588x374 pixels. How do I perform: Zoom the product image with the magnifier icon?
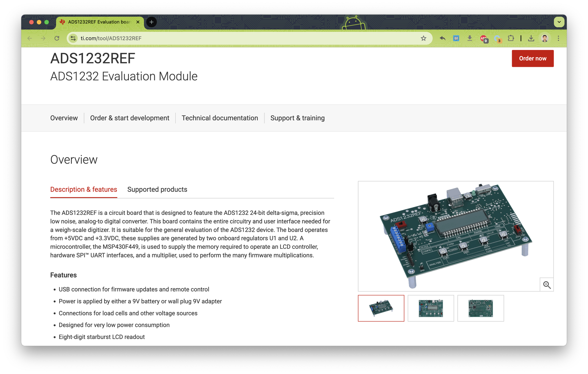tap(546, 285)
